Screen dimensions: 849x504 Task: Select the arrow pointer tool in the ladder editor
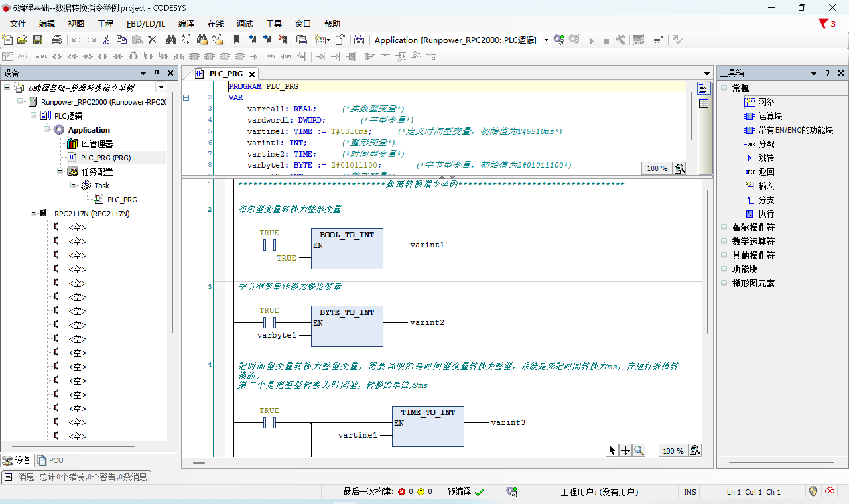[x=612, y=451]
